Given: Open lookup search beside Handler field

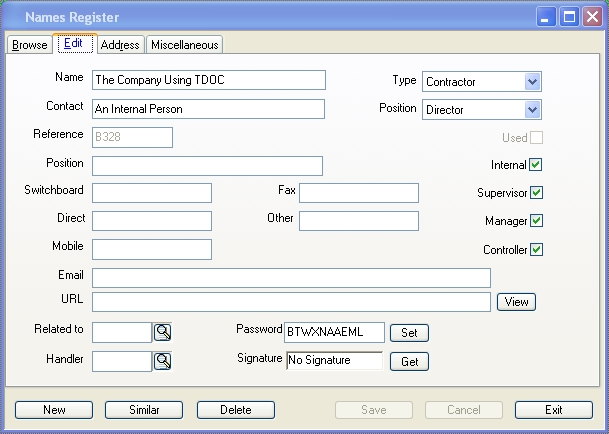Looking at the screenshot, I should [x=162, y=361].
